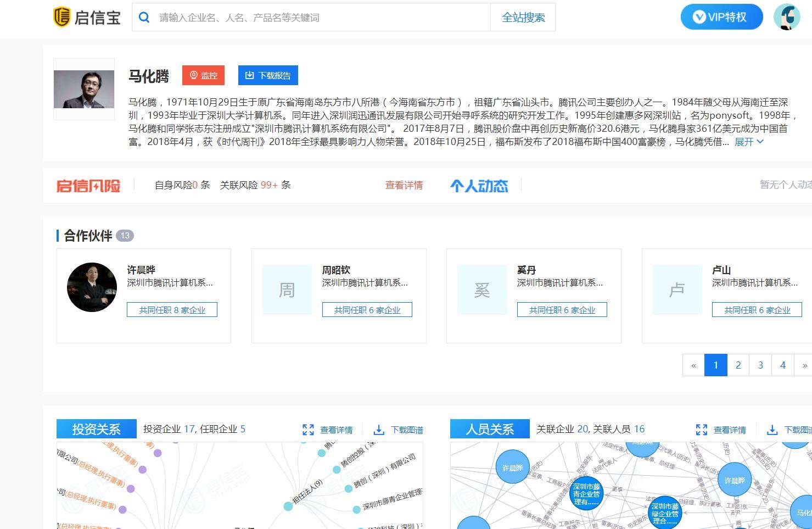
Task: Click download icon for 投资关系 下载图谱
Action: (379, 430)
